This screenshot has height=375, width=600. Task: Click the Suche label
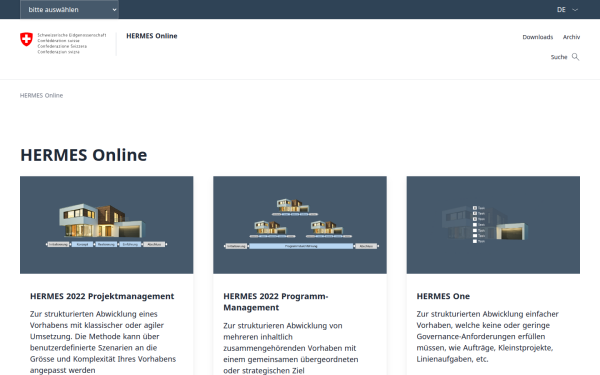tap(559, 57)
